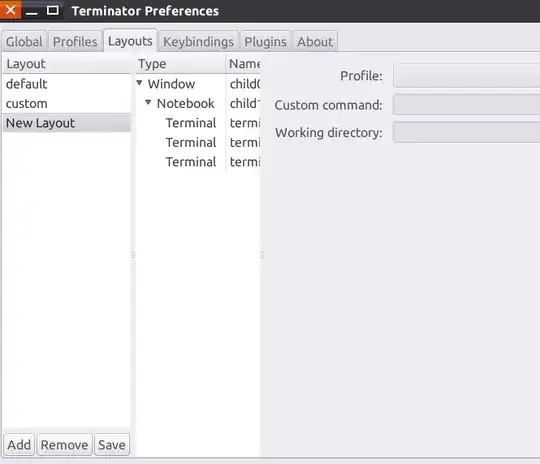Collapse the Notebook tree row
The image size is (540, 464).
[148, 102]
